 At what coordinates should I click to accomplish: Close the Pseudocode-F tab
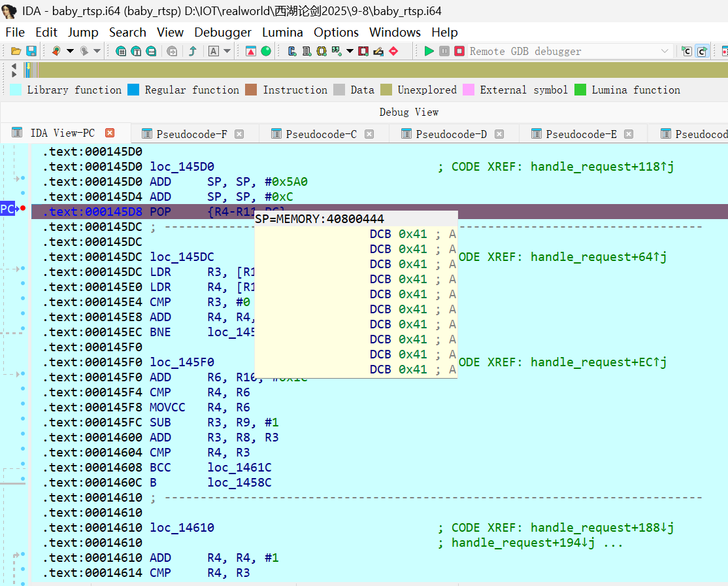[239, 134]
